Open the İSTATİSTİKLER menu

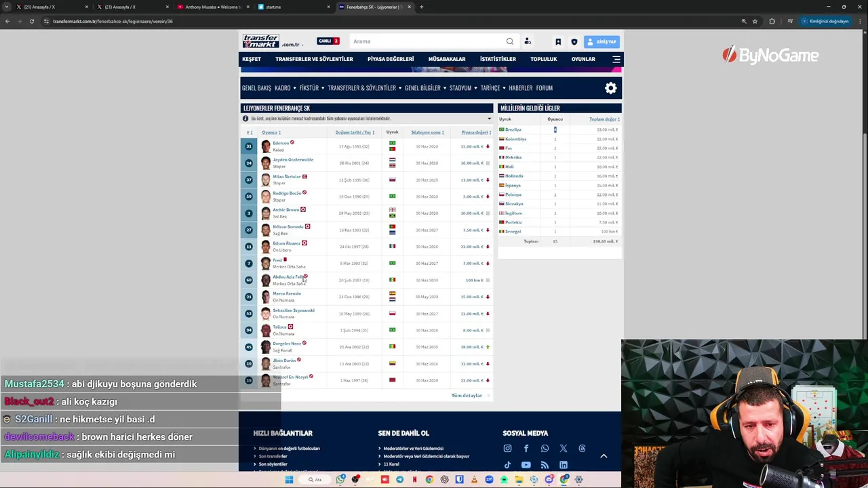click(x=498, y=59)
